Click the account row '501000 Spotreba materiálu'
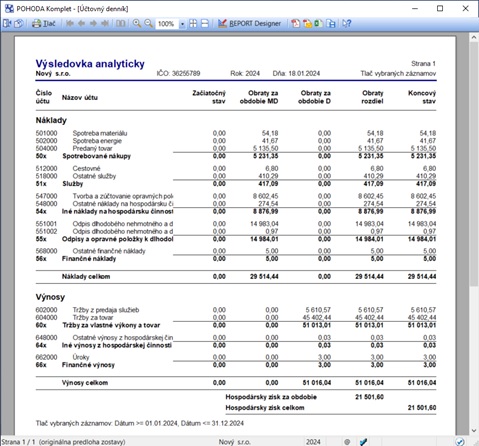Viewport: 479px width, 446px height. (x=236, y=133)
